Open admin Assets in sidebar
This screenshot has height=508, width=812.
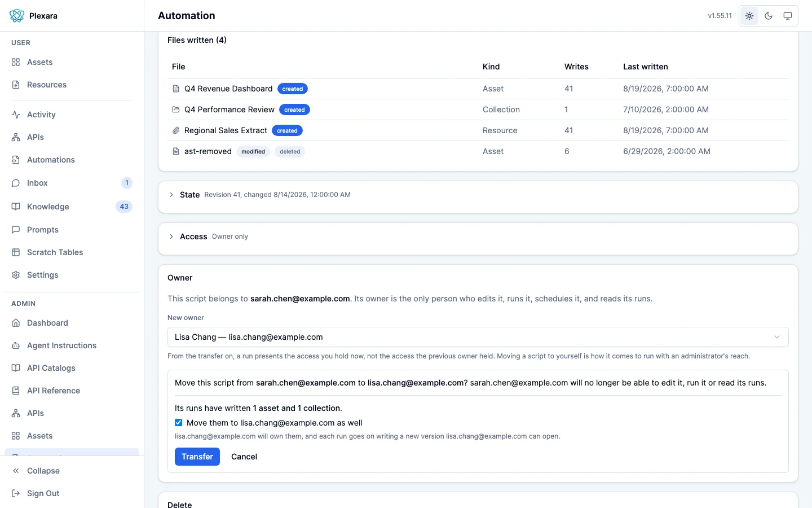72,436
